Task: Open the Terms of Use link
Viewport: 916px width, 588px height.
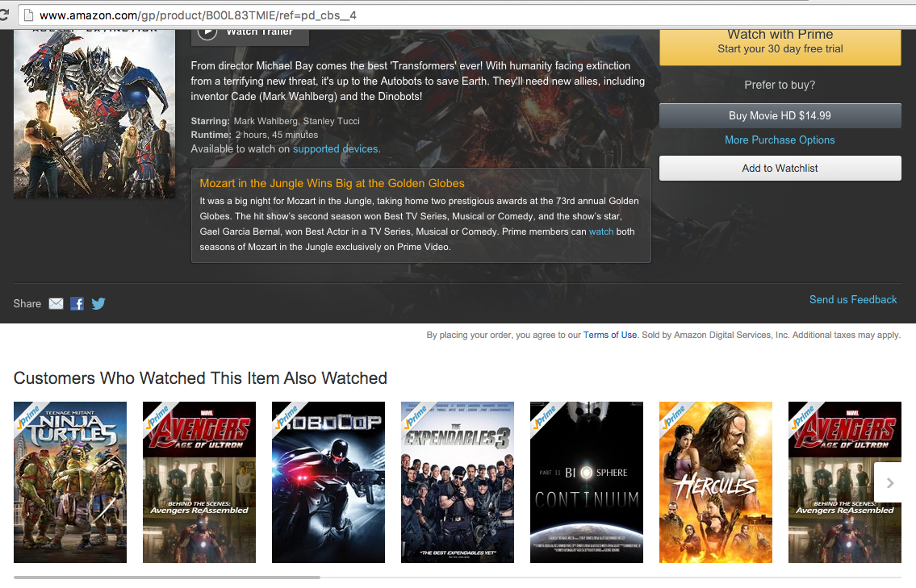Action: [610, 336]
